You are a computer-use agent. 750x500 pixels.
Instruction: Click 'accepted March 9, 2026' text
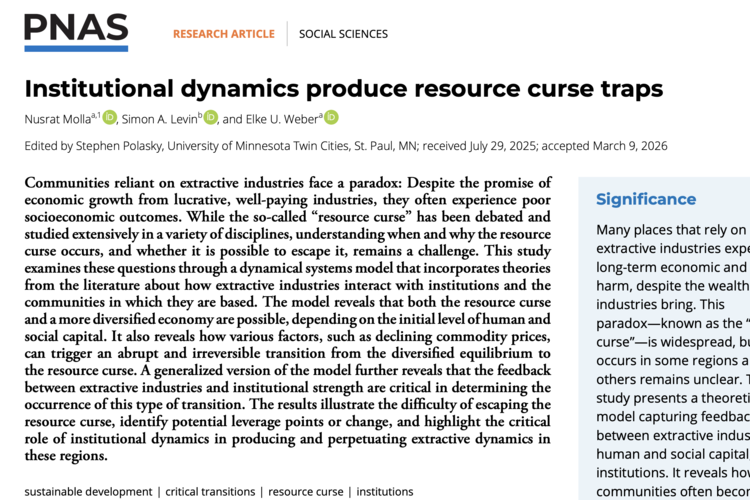coord(604,146)
